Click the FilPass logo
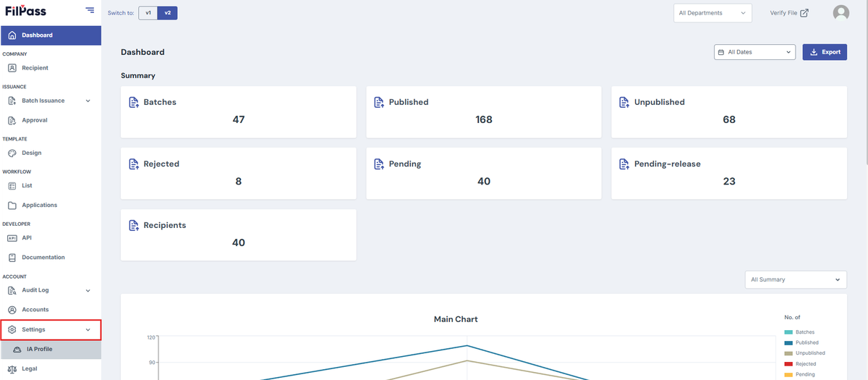868x380 pixels. click(x=25, y=10)
